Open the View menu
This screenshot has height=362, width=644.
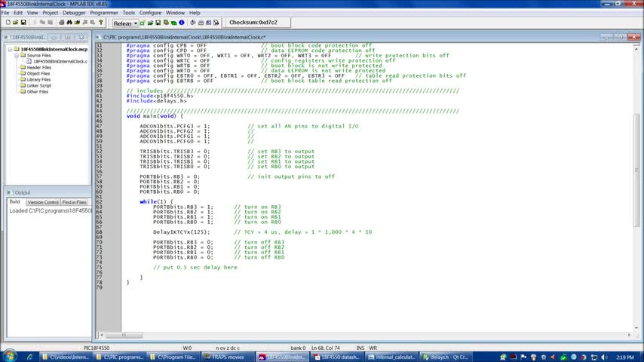32,13
